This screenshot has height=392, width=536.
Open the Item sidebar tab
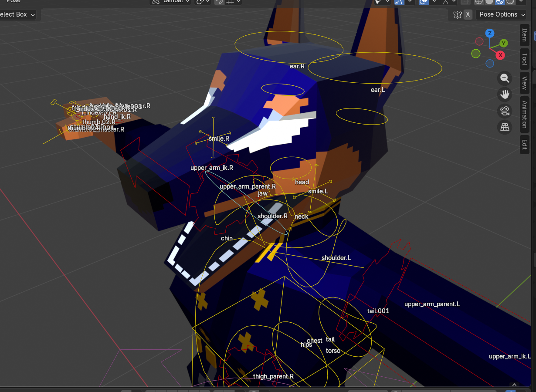[x=525, y=35]
